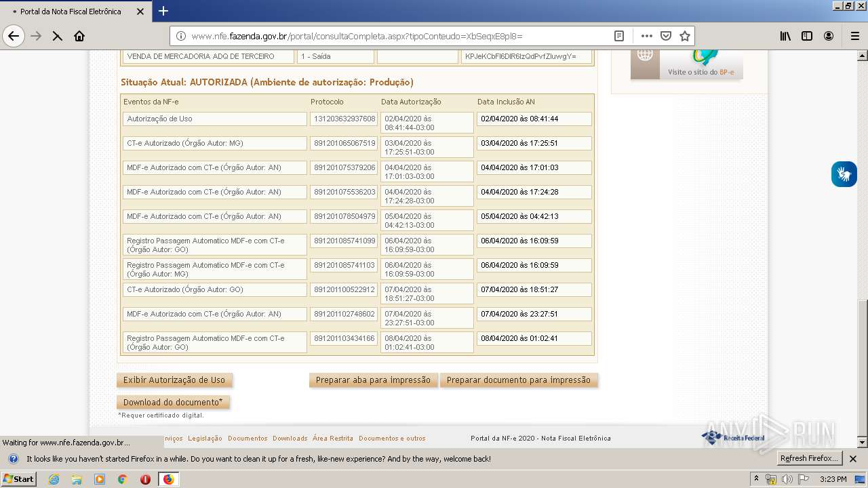Go back to the previous page
The height and width of the screenshot is (488, 868).
click(14, 36)
